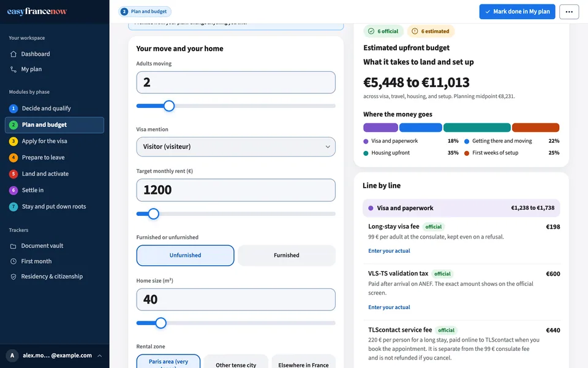Click the 6 estimated badge
The width and height of the screenshot is (588, 368).
pos(431,31)
